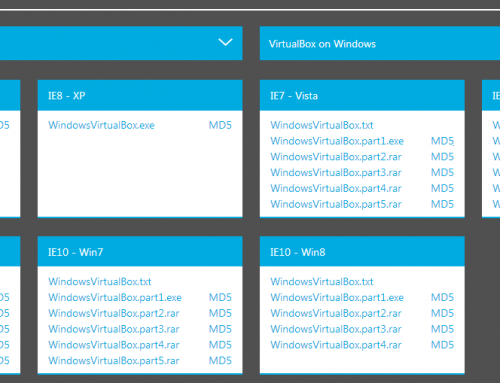Viewport: 500px width, 383px height.
Task: Open MD5 link for IE8 - XP exe
Action: point(220,125)
